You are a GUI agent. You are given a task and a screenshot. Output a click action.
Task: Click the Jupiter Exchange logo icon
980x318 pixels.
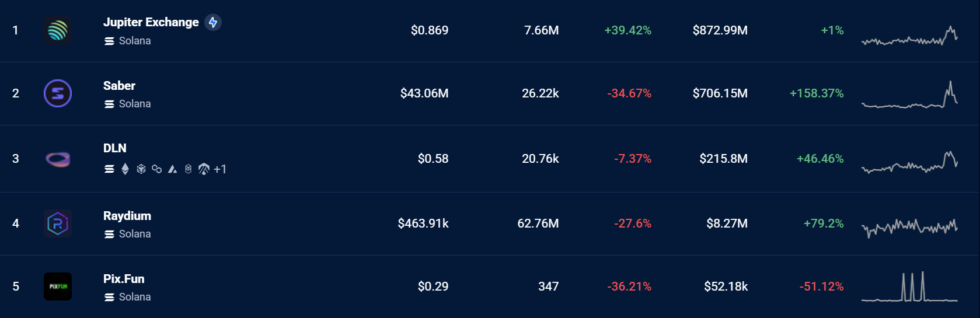(x=58, y=30)
